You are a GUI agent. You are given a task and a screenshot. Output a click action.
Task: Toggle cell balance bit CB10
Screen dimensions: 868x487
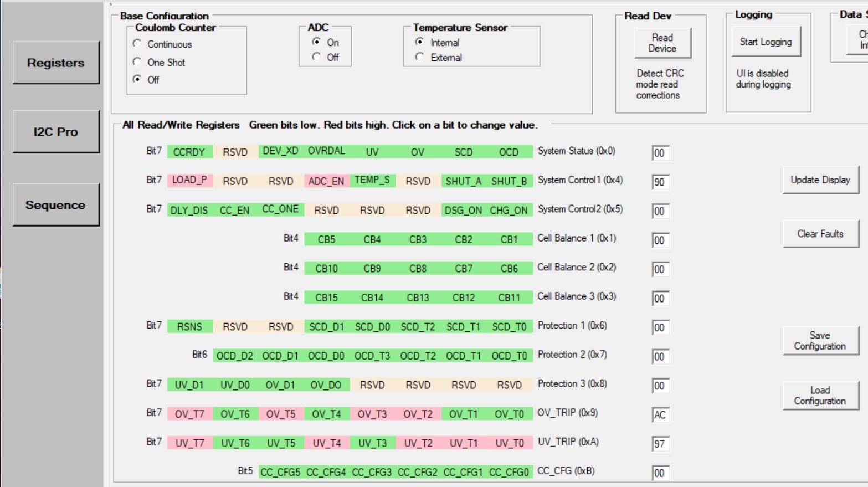(327, 268)
